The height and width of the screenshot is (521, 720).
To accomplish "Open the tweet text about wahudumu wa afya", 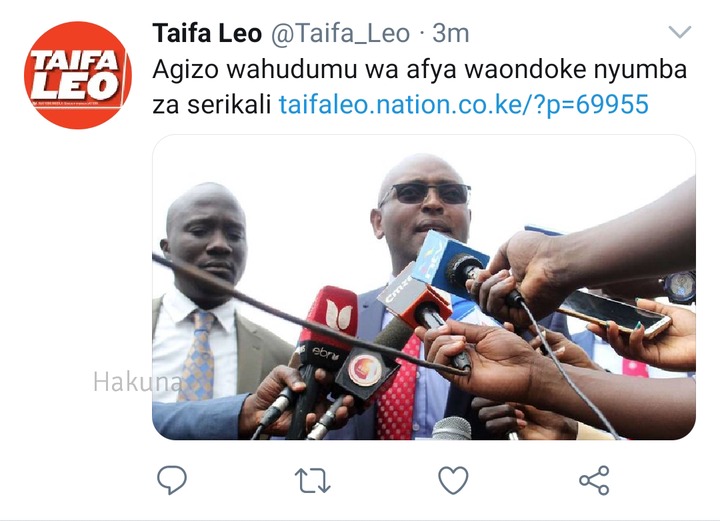I will (x=419, y=87).
